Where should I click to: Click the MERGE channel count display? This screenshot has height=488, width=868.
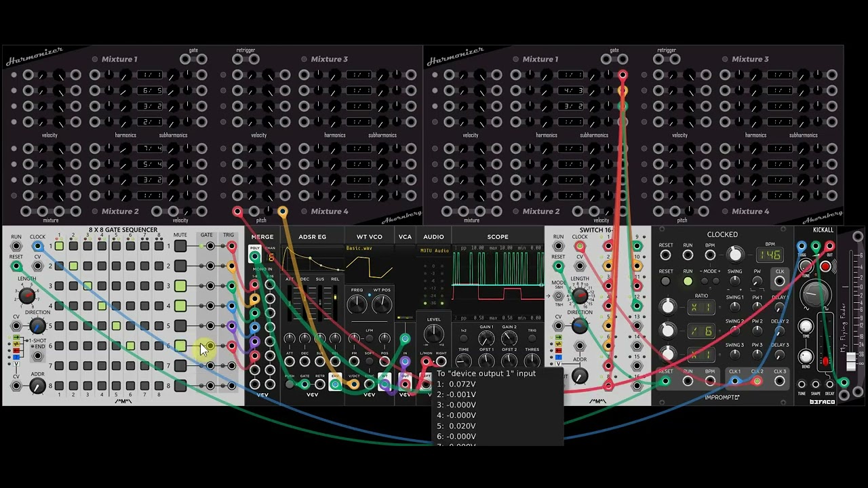point(270,257)
